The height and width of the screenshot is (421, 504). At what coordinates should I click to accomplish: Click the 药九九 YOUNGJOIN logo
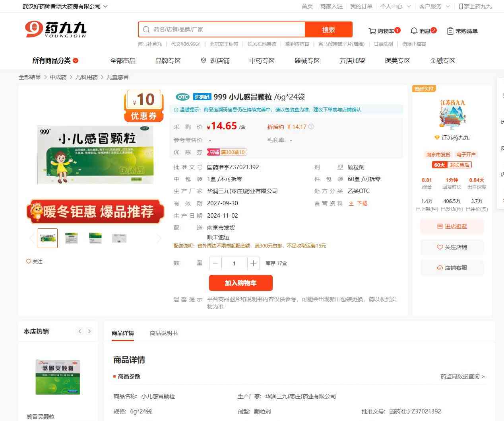56,29
